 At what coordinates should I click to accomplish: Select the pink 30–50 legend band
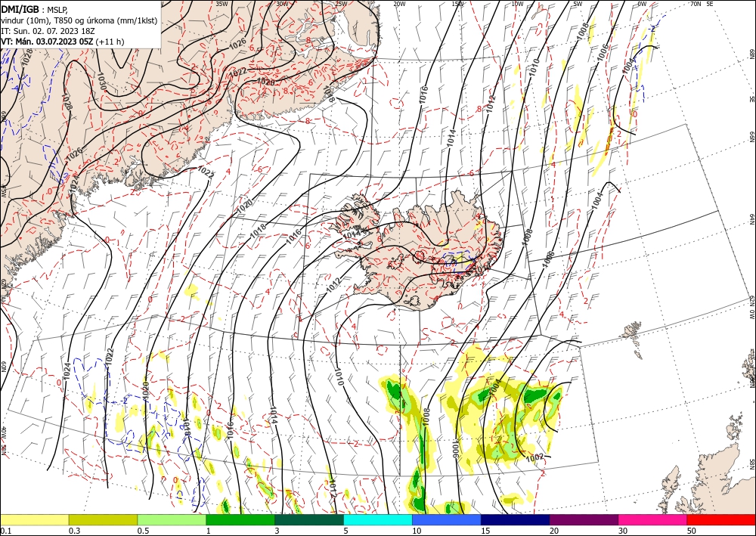click(x=653, y=519)
